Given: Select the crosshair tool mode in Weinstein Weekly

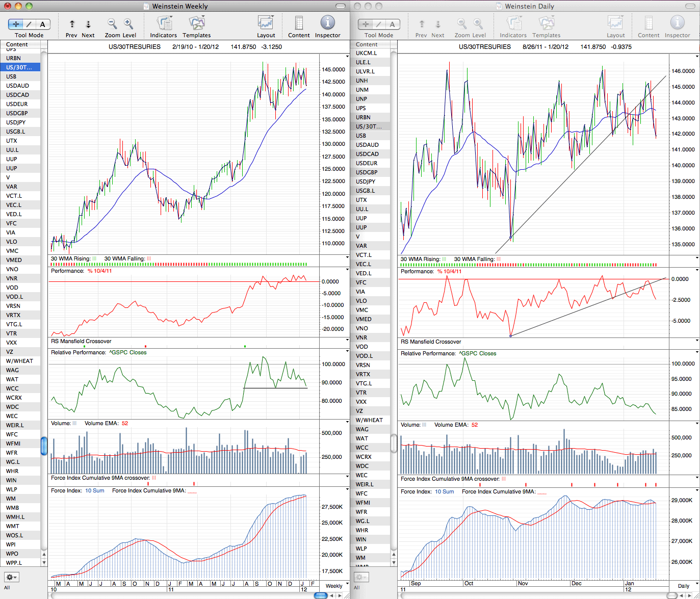Looking at the screenshot, I should pos(16,24).
